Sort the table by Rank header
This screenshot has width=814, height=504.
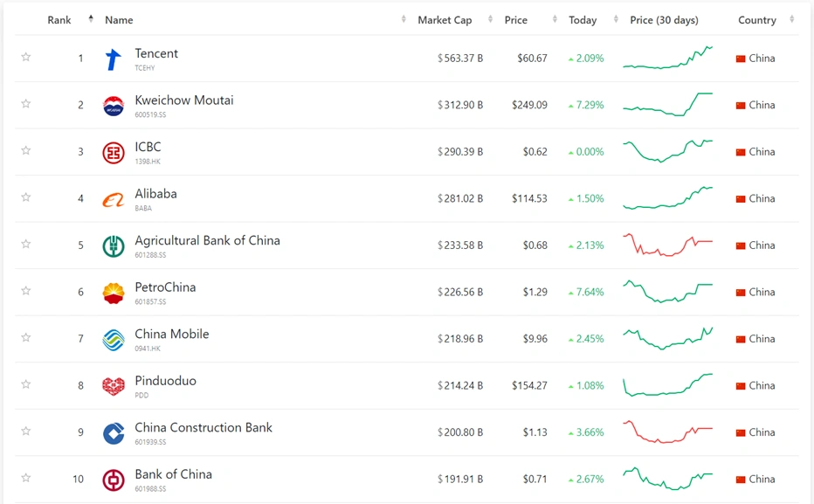pyautogui.click(x=59, y=20)
